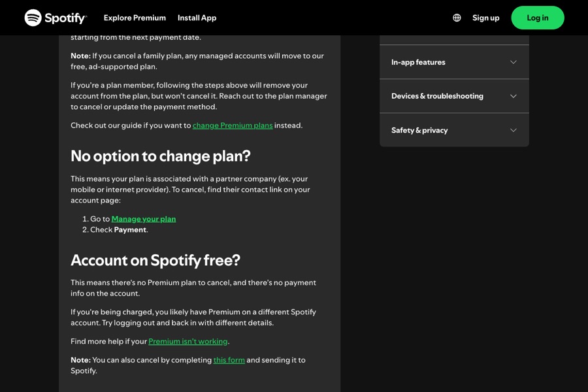Follow the change Premium plans link

pos(233,125)
